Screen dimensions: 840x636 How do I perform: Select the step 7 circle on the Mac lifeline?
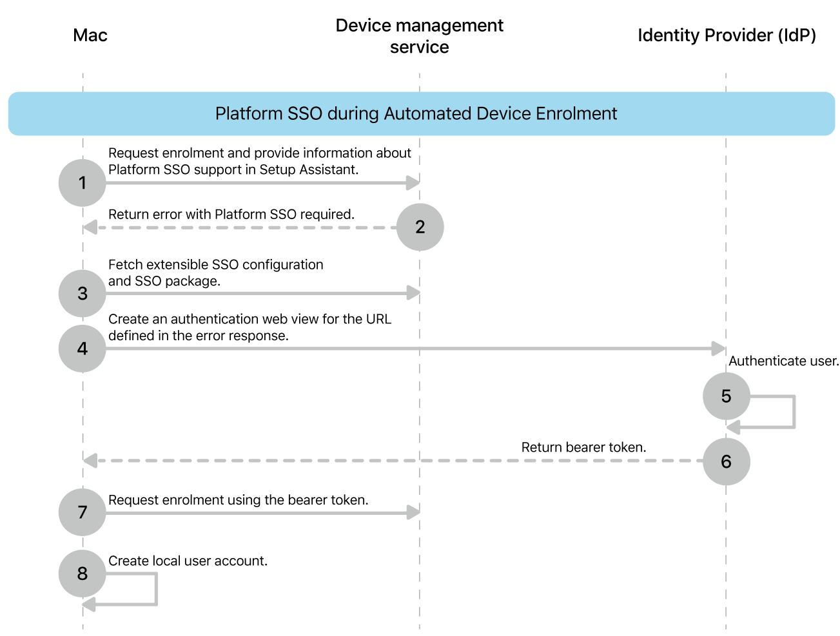coord(82,512)
